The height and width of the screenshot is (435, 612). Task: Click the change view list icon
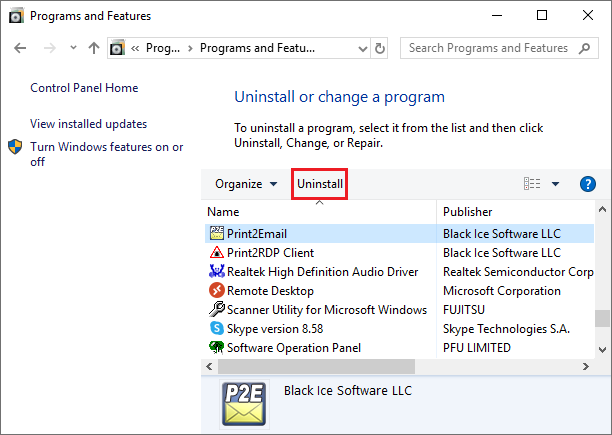click(532, 183)
